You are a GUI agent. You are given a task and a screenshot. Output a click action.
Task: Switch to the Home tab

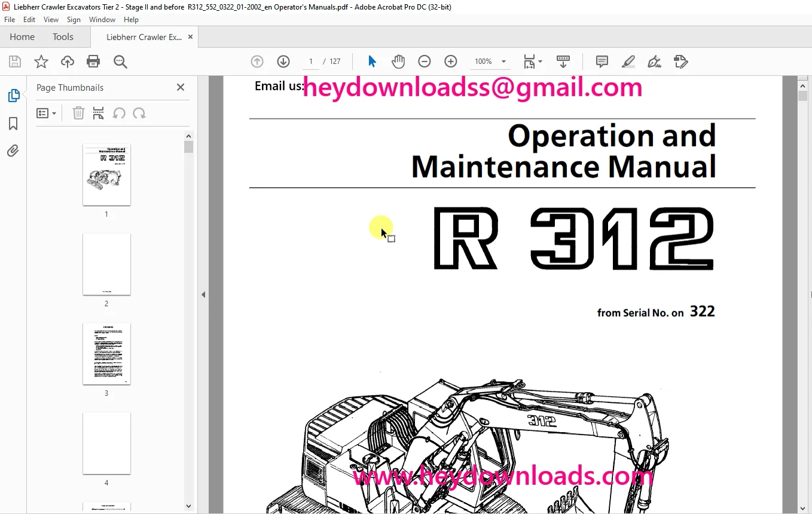[x=22, y=36]
